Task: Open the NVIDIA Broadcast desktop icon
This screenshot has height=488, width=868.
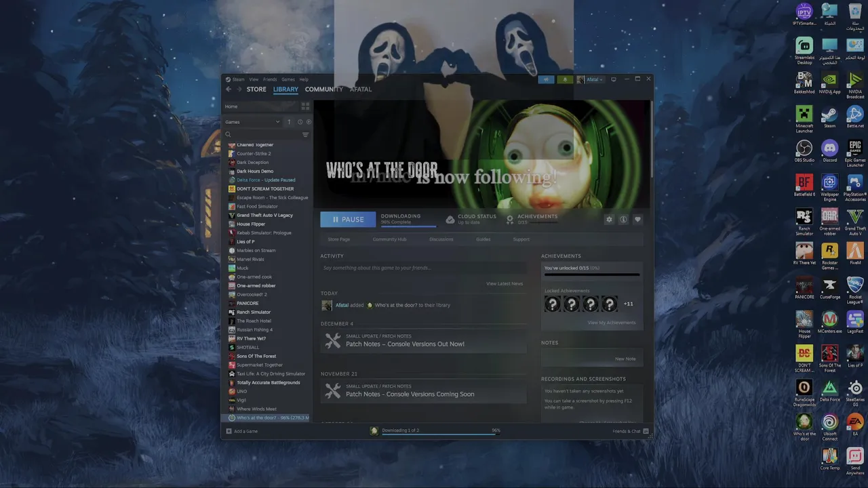Action: tap(855, 85)
